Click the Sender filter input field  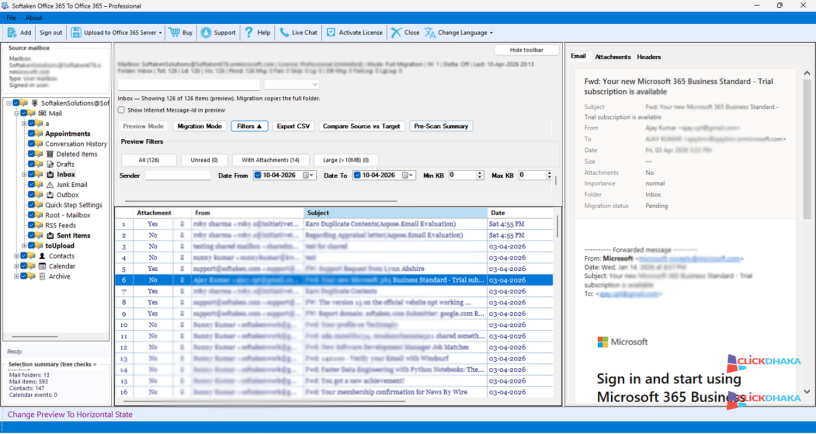point(178,175)
